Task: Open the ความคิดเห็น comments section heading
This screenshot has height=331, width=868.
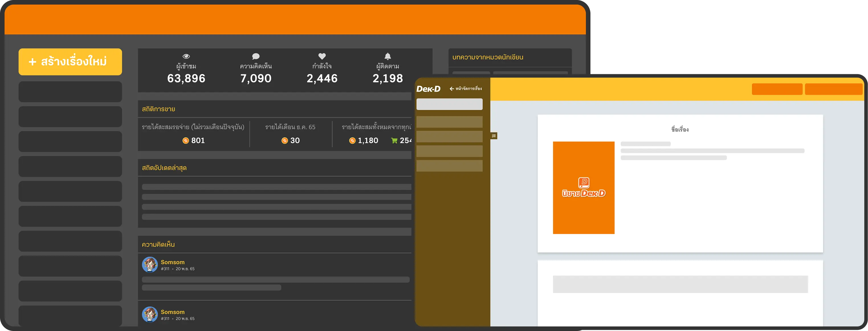Action: 158,244
